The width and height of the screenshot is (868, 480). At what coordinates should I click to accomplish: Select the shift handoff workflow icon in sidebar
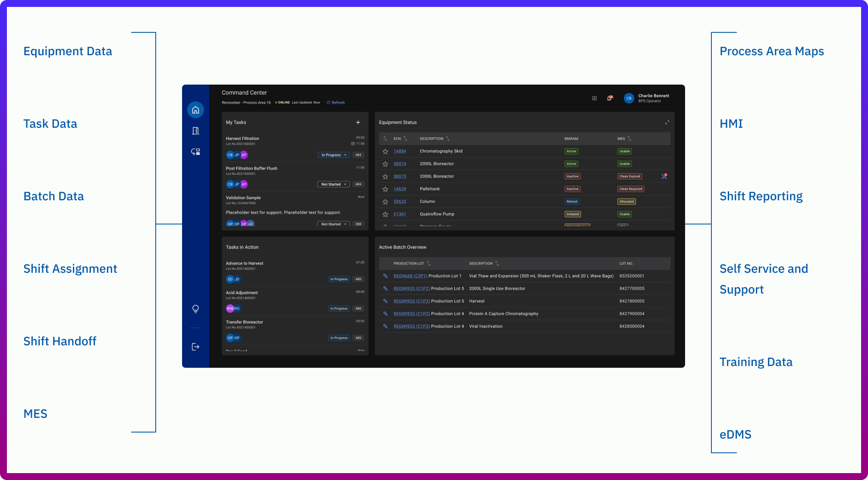(x=196, y=152)
